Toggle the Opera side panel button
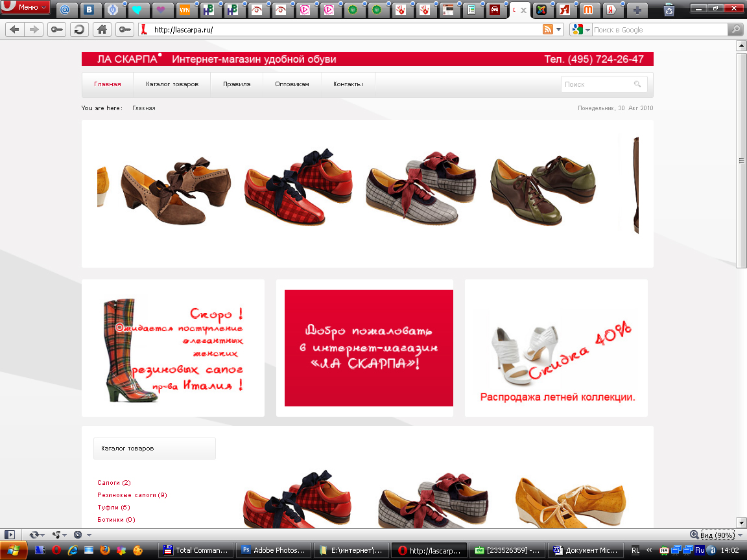The image size is (747, 560). click(9, 535)
